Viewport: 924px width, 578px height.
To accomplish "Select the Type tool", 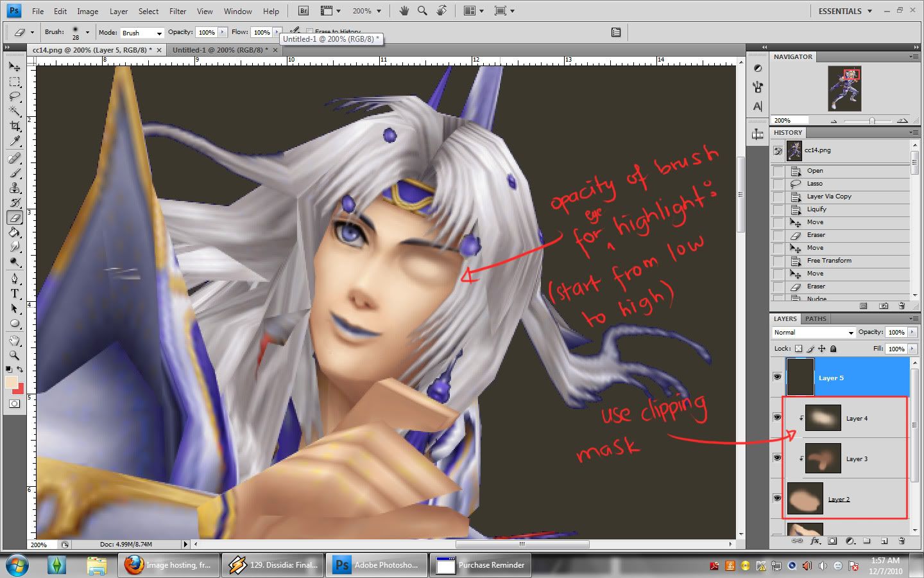I will pos(15,293).
